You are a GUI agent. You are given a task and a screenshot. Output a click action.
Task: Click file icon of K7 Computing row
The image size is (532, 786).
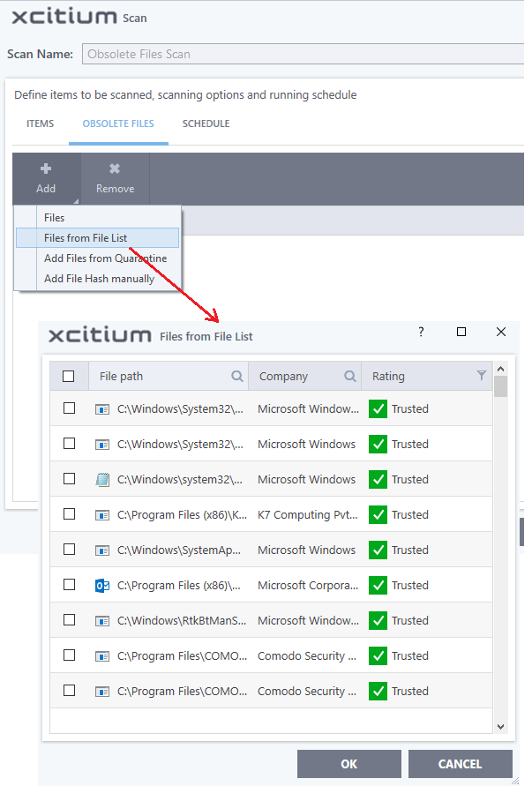click(x=102, y=515)
